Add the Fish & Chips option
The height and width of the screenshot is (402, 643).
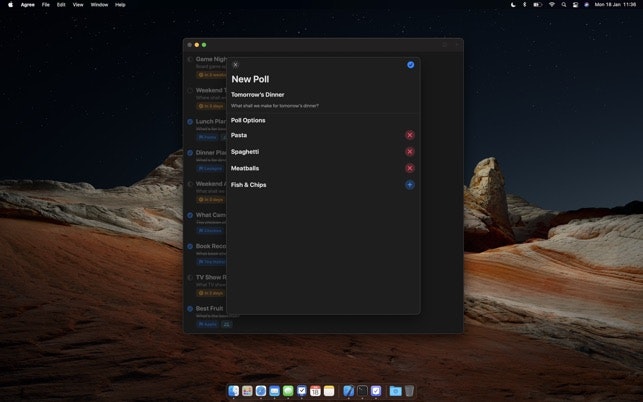click(x=409, y=185)
